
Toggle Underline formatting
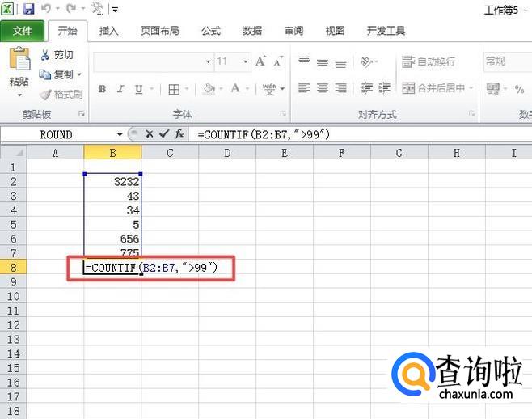click(x=138, y=89)
